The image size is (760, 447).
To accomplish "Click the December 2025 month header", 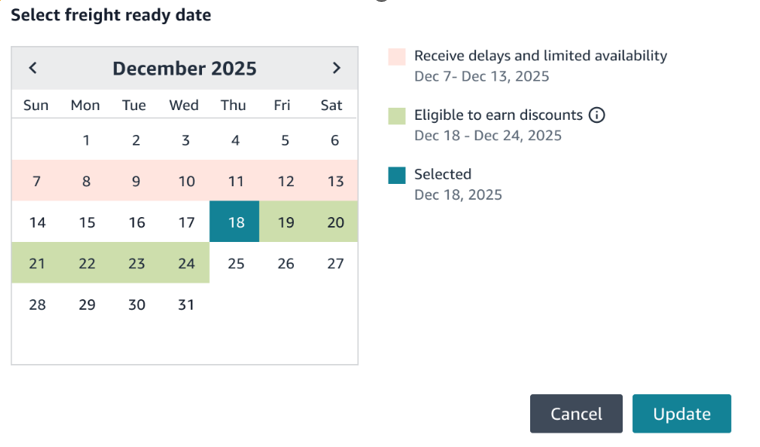I will 184,68.
